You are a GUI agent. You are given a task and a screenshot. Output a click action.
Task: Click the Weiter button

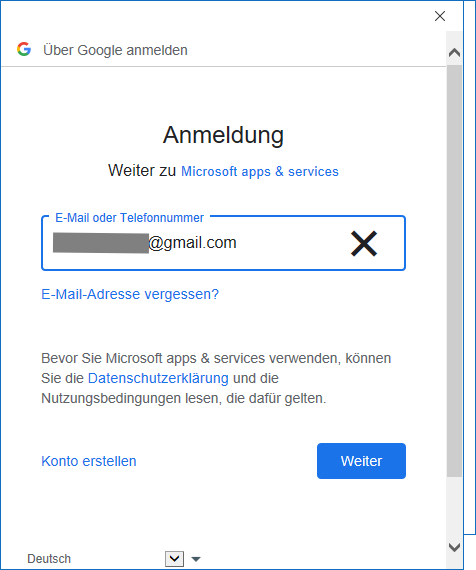coord(361,461)
